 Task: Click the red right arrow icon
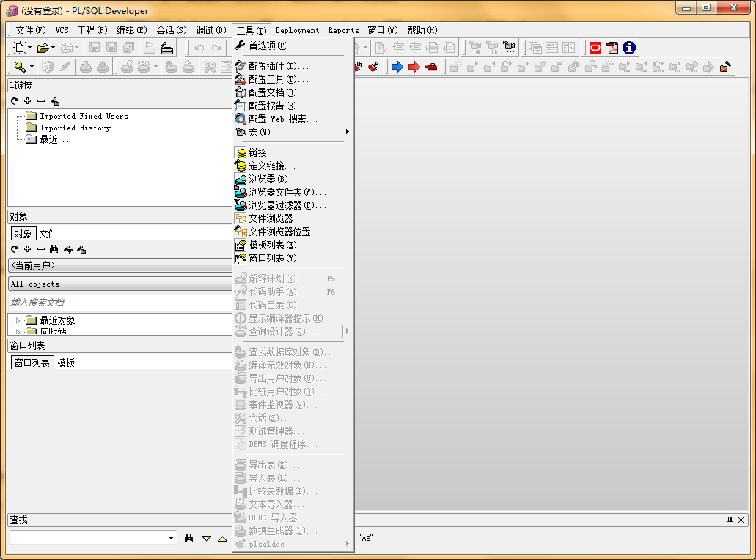414,67
